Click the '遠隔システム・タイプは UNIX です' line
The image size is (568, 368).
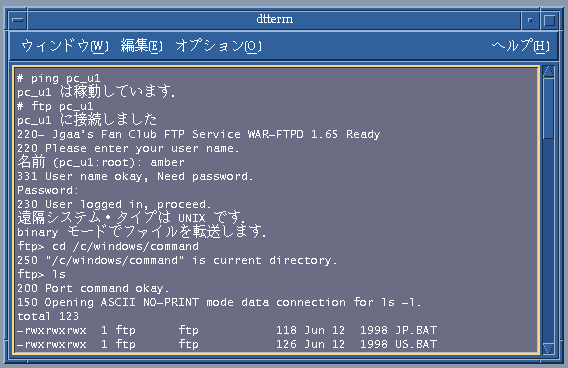[x=131, y=218]
